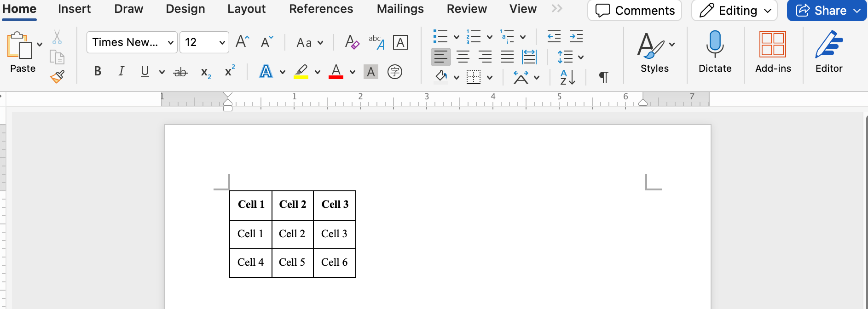868x309 pixels.
Task: Open the Add-ins grid icon
Action: coord(773,44)
